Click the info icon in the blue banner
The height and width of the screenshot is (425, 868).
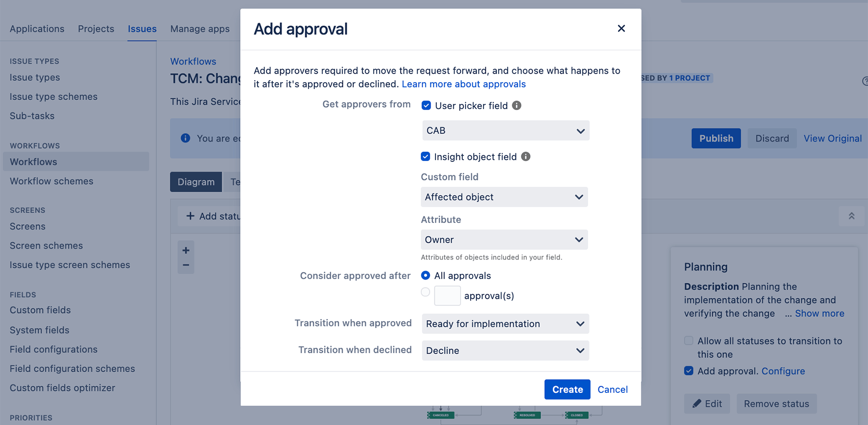[x=185, y=138]
